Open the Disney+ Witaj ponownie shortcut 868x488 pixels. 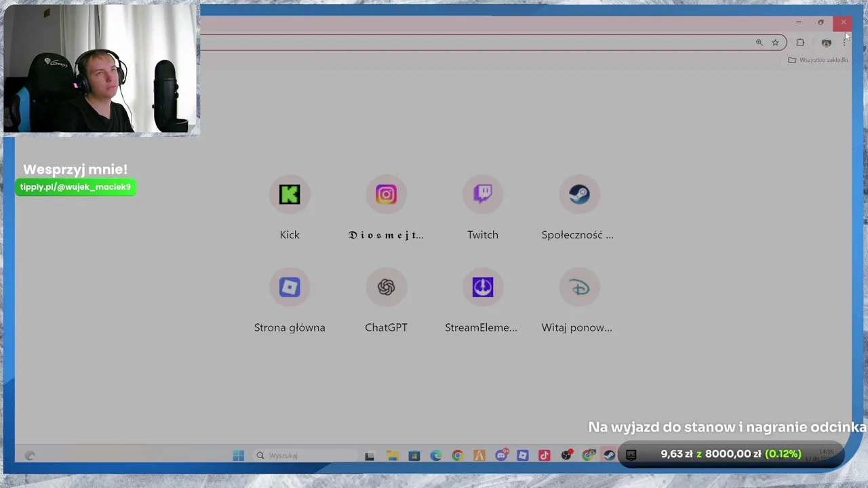(579, 287)
